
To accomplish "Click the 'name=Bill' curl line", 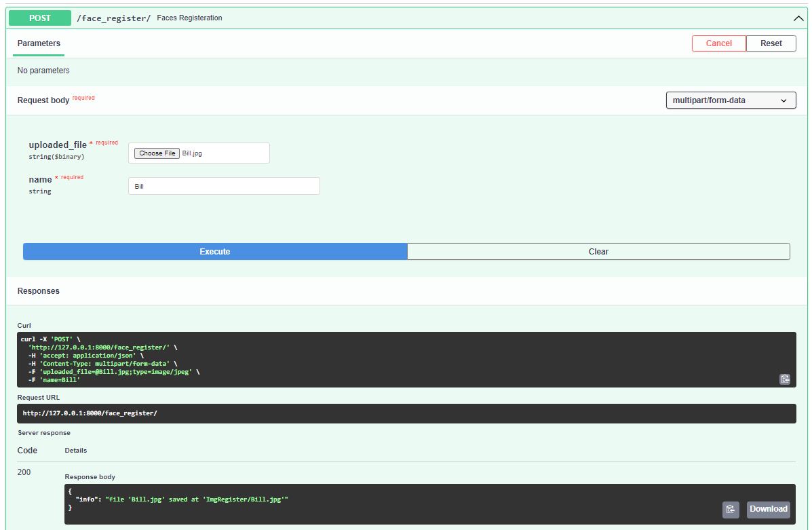I will pyautogui.click(x=54, y=380).
